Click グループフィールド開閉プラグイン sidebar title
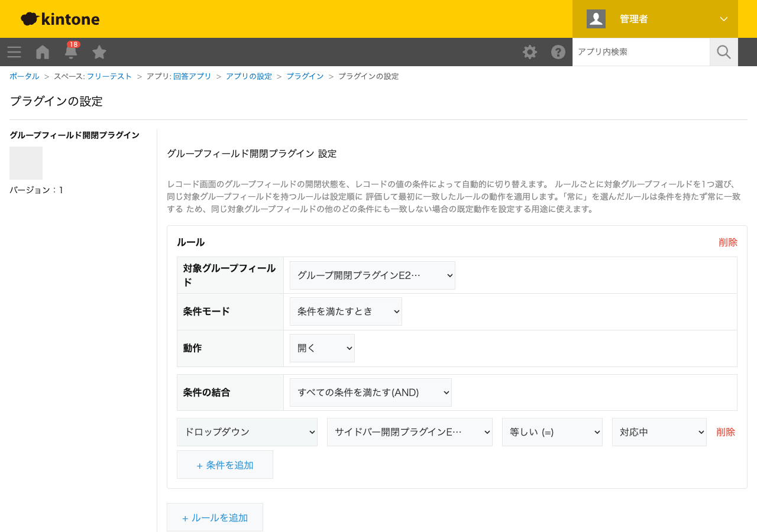 pyautogui.click(x=75, y=135)
